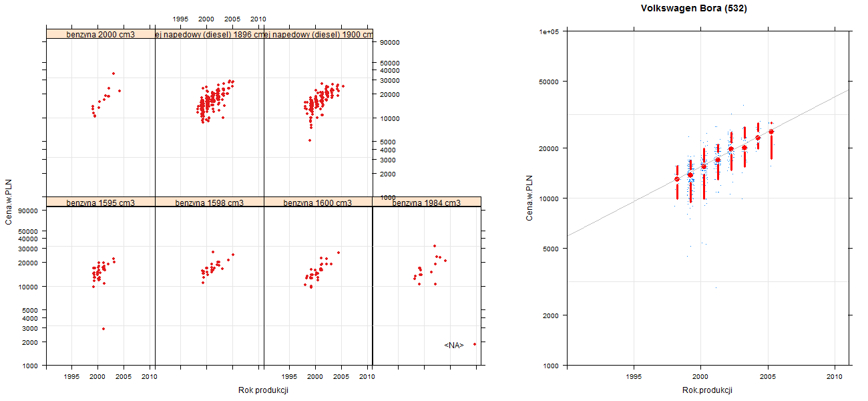Image resolution: width=868 pixels, height=401 pixels.
Task: Click the "1995" year tick under Volkswagen Bora chart
Action: pyautogui.click(x=634, y=377)
